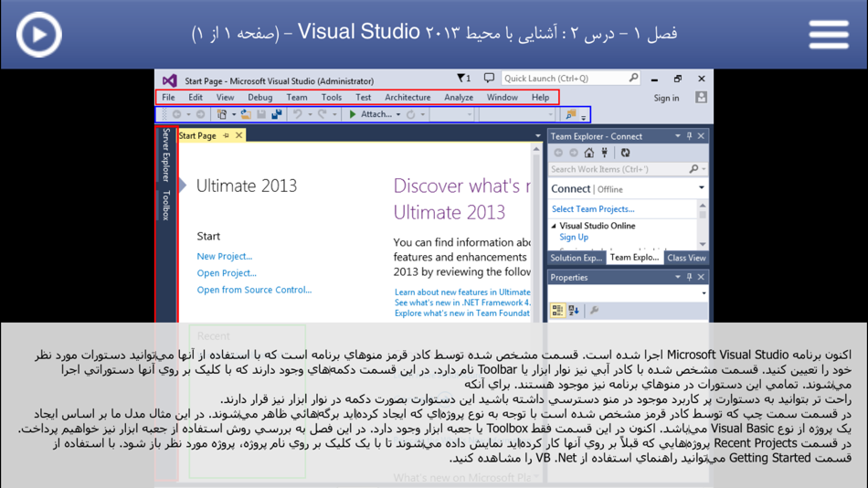Image resolution: width=868 pixels, height=488 pixels.
Task: Expand the Redo history dropdown arrow
Action: point(334,114)
